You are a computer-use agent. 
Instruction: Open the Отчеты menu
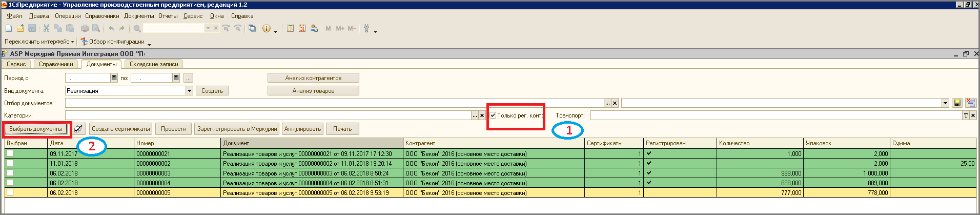168,16
